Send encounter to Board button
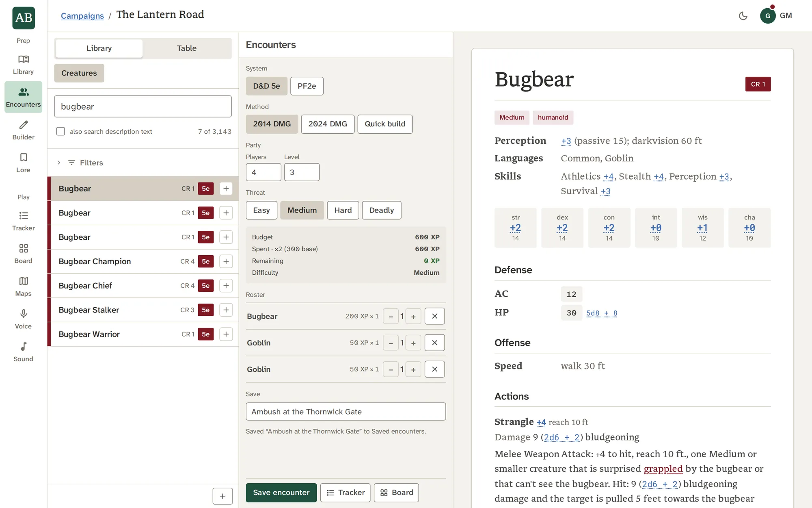 (x=396, y=493)
